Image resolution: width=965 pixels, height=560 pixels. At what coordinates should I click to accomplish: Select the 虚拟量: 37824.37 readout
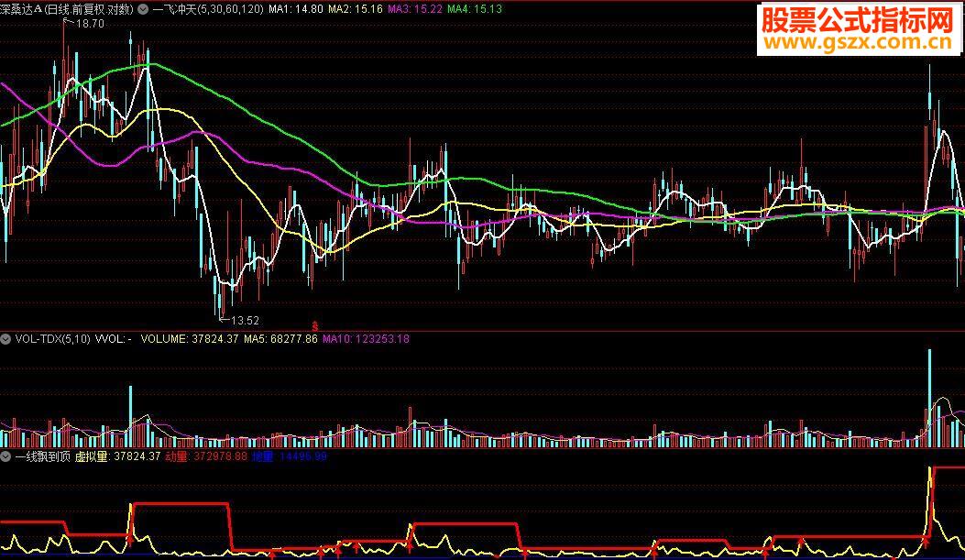click(117, 456)
